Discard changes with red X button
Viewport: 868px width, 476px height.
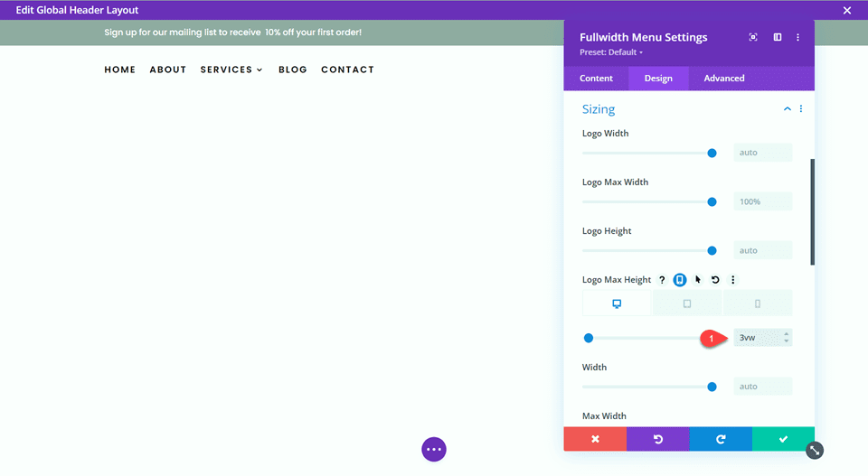click(x=595, y=439)
